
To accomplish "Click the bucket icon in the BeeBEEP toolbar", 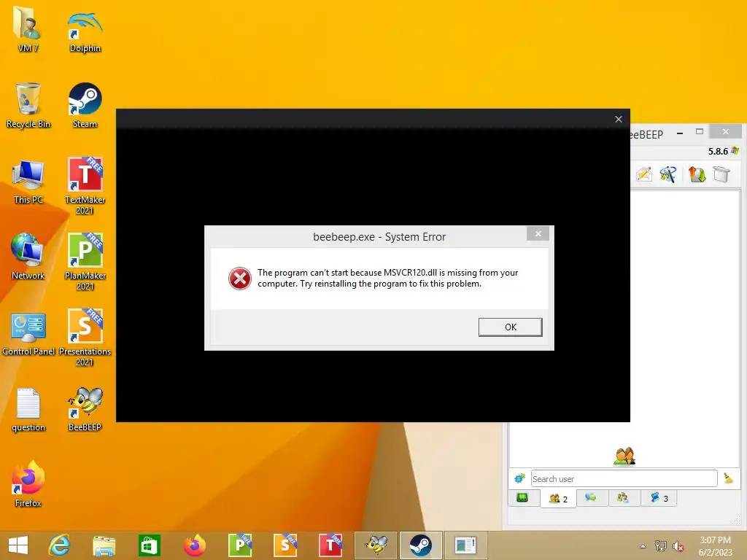I will (x=721, y=174).
